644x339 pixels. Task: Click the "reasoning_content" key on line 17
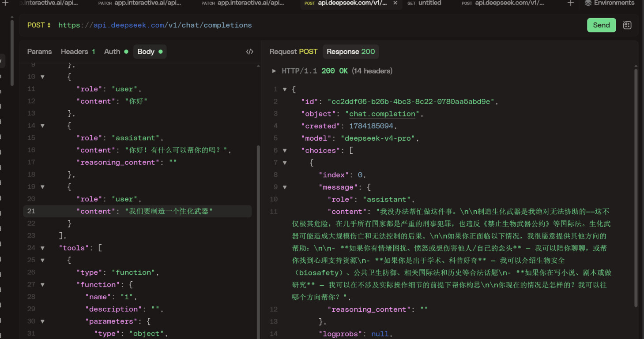coord(118,163)
